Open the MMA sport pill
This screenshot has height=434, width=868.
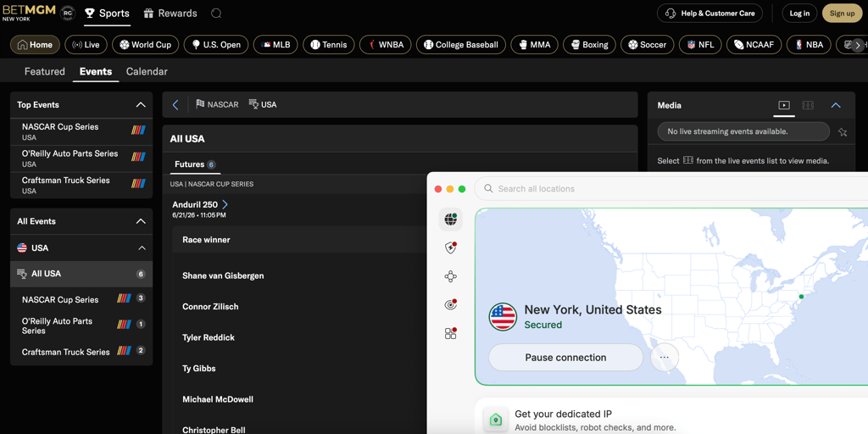point(535,45)
